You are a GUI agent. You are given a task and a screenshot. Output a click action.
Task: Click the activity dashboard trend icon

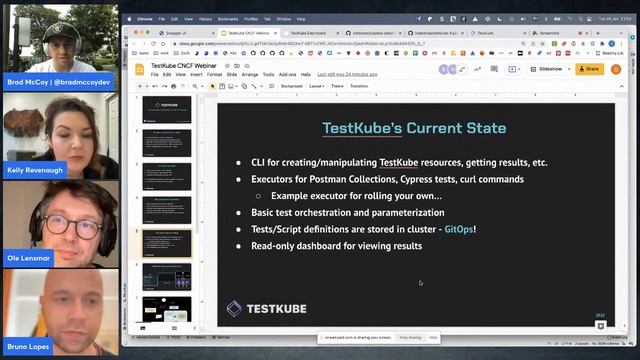[x=477, y=69]
